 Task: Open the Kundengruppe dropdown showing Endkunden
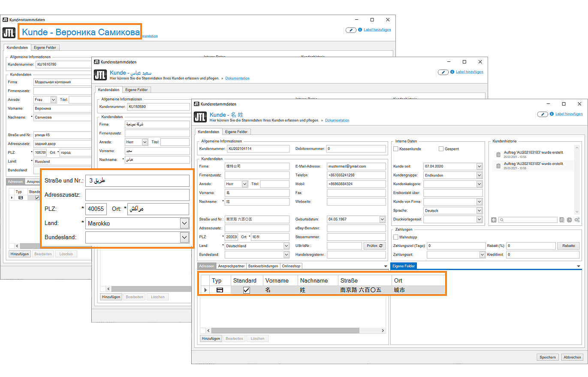coord(479,175)
